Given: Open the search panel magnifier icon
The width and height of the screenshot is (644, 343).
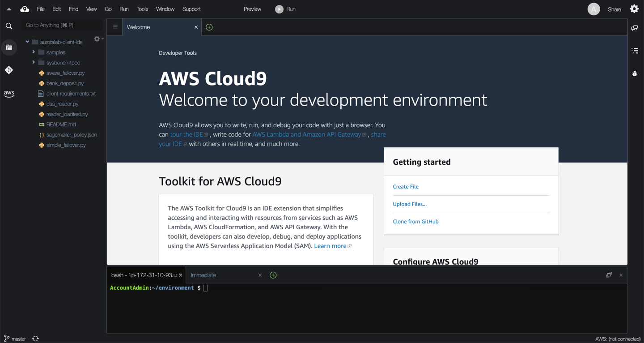Looking at the screenshot, I should click(9, 26).
